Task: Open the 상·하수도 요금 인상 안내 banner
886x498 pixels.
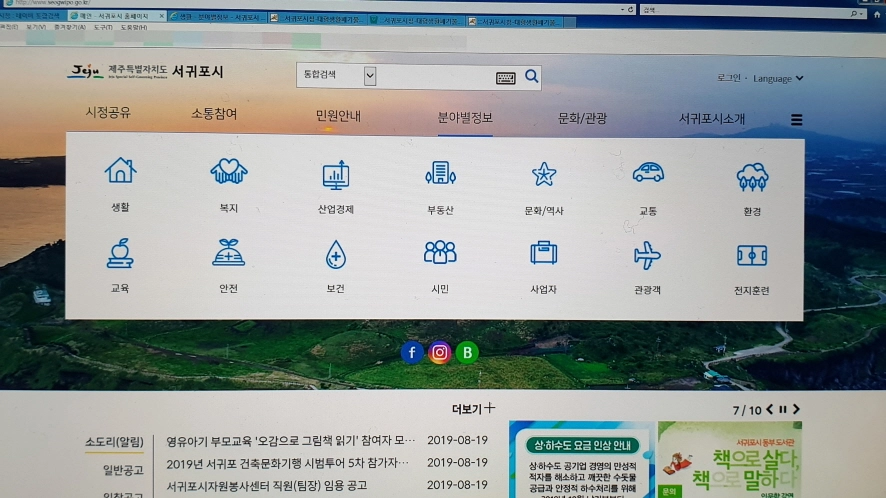Action: point(581,460)
